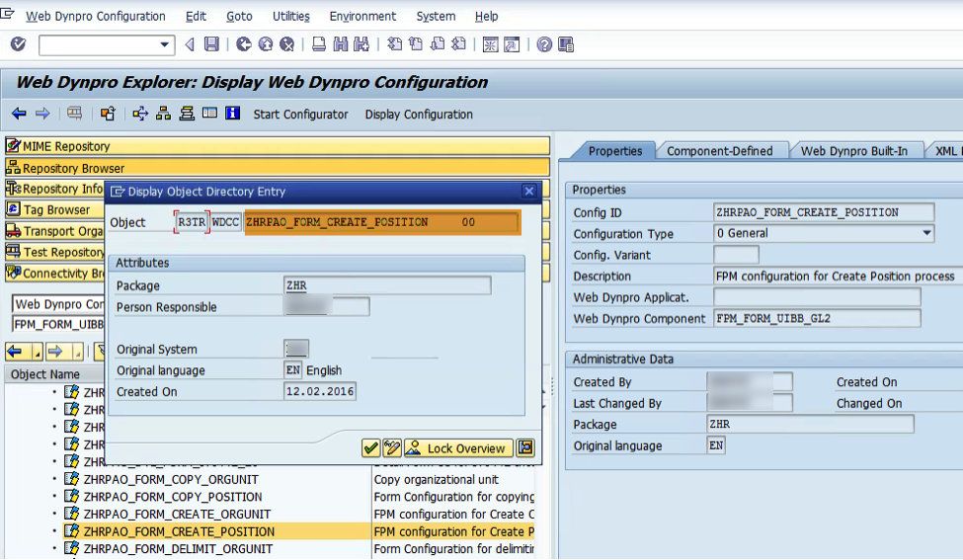The width and height of the screenshot is (963, 560).
Task: Open the Goto menu
Action: coord(239,16)
